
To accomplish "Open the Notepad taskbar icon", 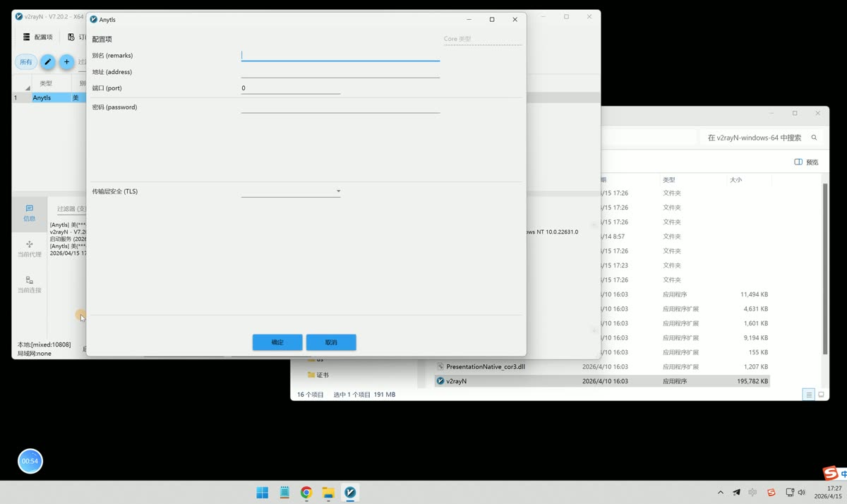I will tap(284, 493).
